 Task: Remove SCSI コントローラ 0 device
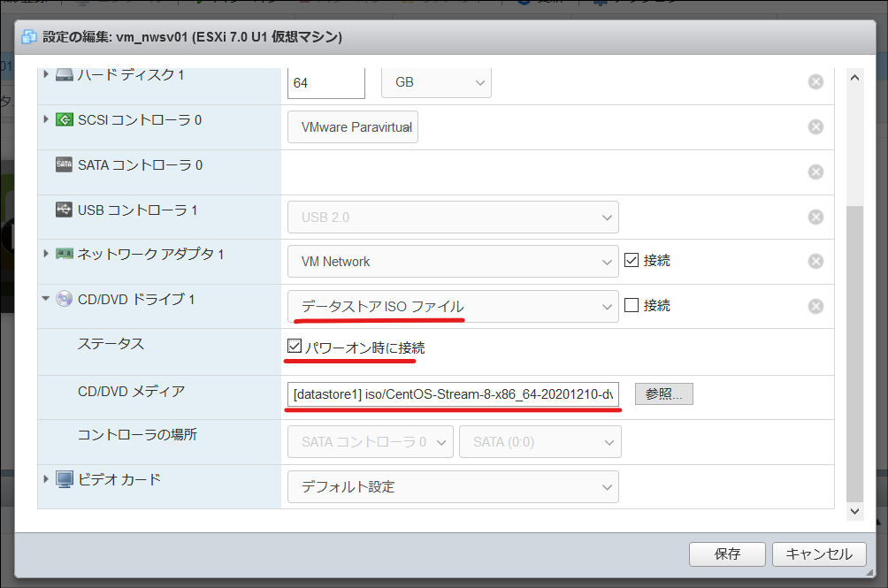[815, 126]
